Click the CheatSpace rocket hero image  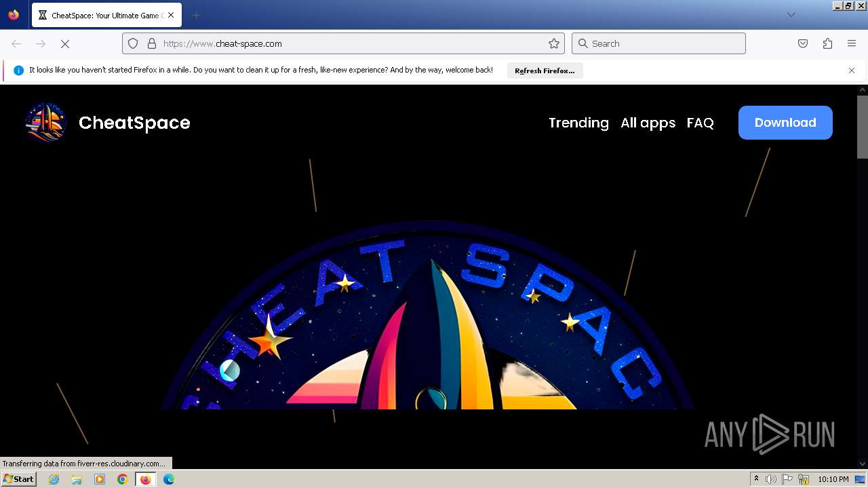pyautogui.click(x=428, y=315)
